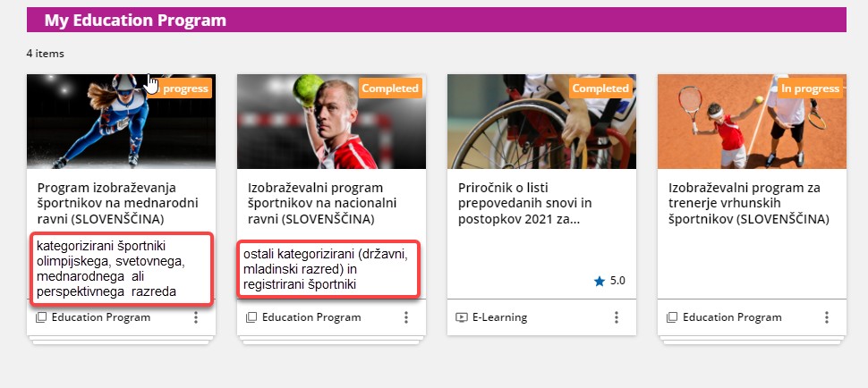Open 'Program izobraževanja športnikov na mednarodni ravni' title

(x=117, y=204)
